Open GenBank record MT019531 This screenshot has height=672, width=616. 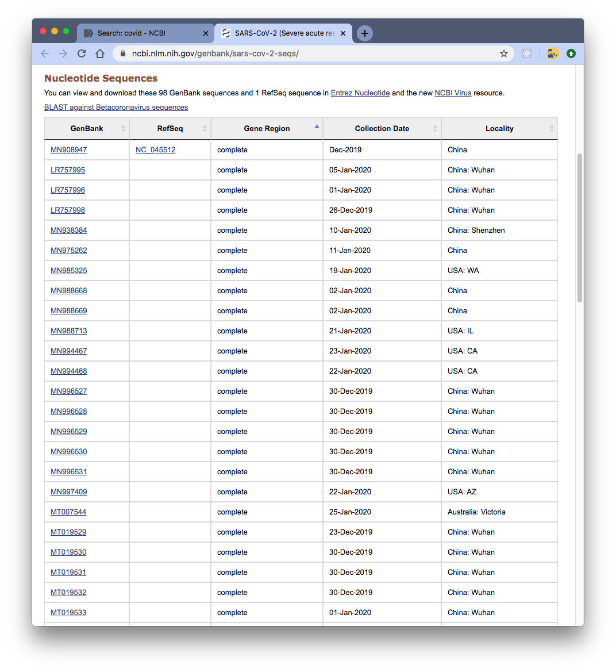click(x=68, y=573)
